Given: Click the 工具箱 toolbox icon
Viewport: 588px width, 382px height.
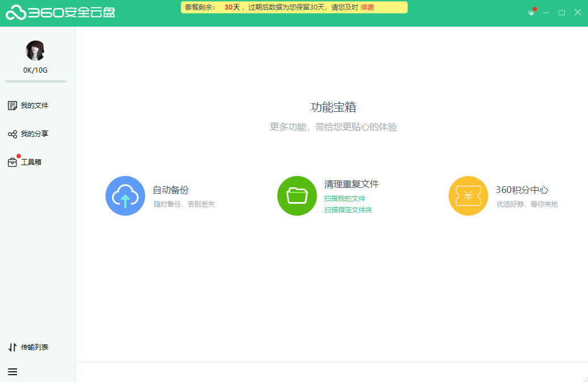Looking at the screenshot, I should 12,162.
